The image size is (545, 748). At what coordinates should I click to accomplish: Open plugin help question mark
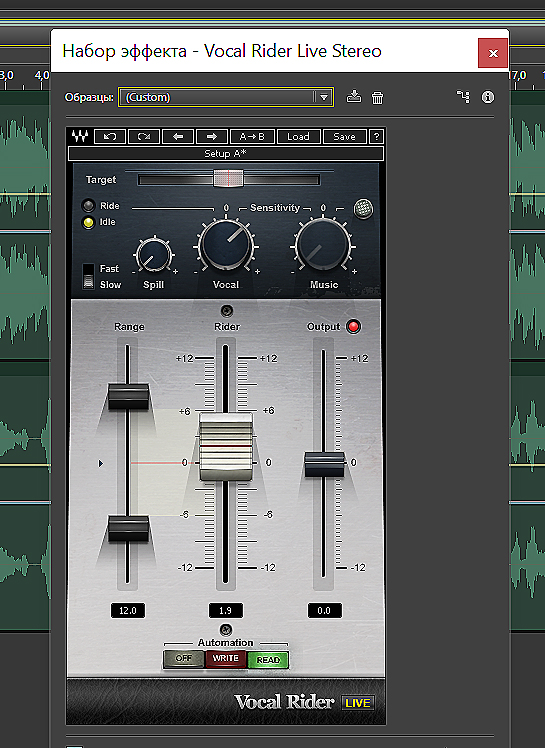376,136
